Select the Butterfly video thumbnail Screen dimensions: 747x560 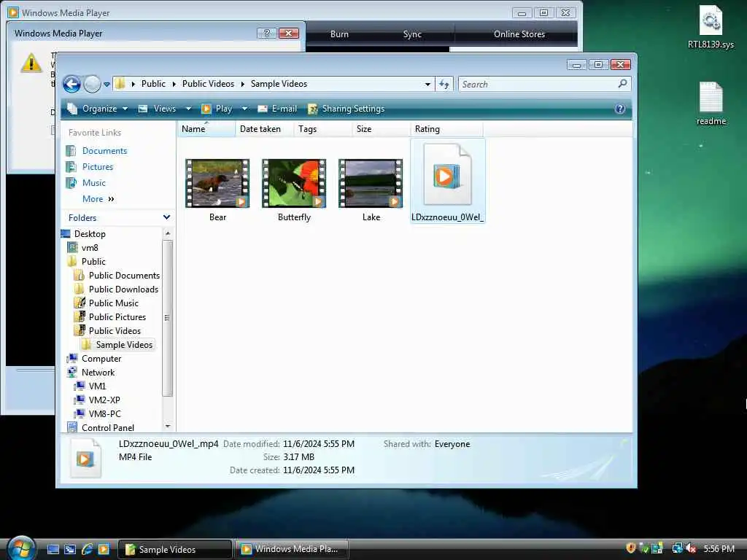coord(294,183)
